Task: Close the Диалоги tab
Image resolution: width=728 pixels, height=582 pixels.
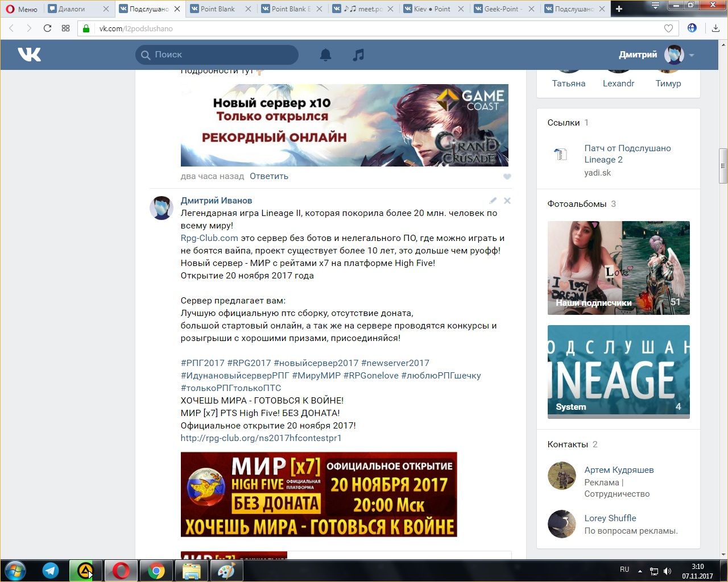Action: coord(106,9)
